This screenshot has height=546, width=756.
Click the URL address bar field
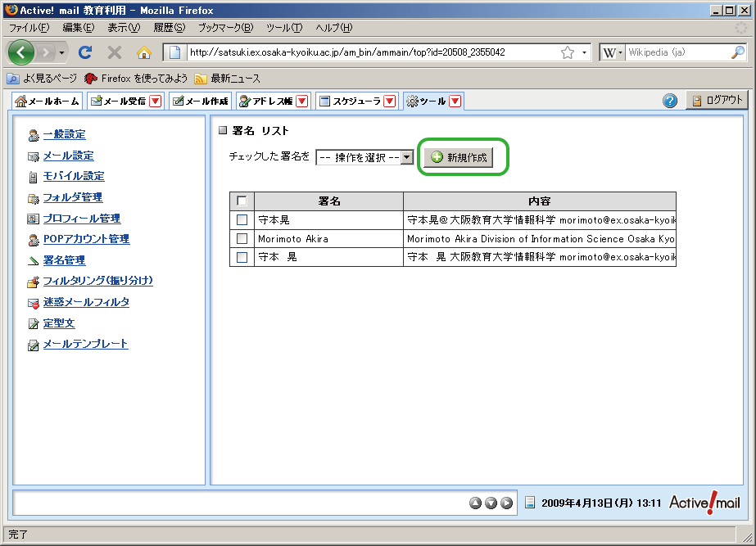(369, 52)
